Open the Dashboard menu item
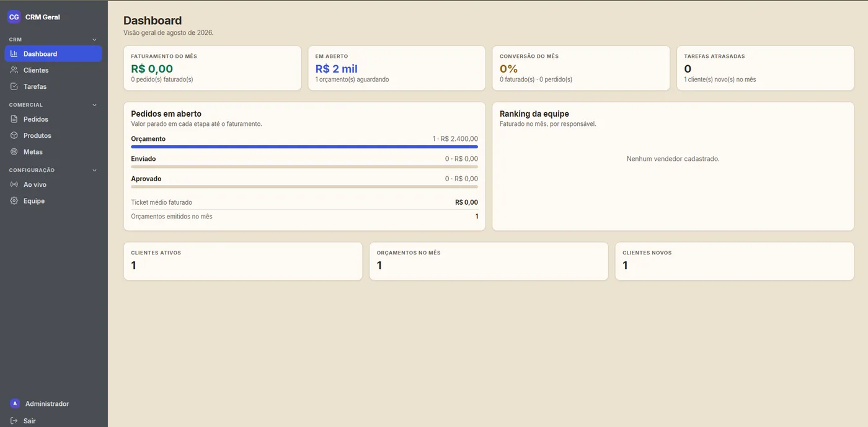868x427 pixels. pos(53,54)
